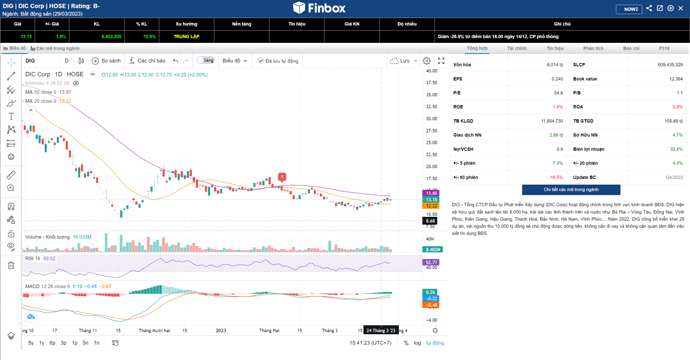This screenshot has height=360, width=690.
Task: Click Chi tiết các mã trong ngành button
Action: (x=571, y=190)
